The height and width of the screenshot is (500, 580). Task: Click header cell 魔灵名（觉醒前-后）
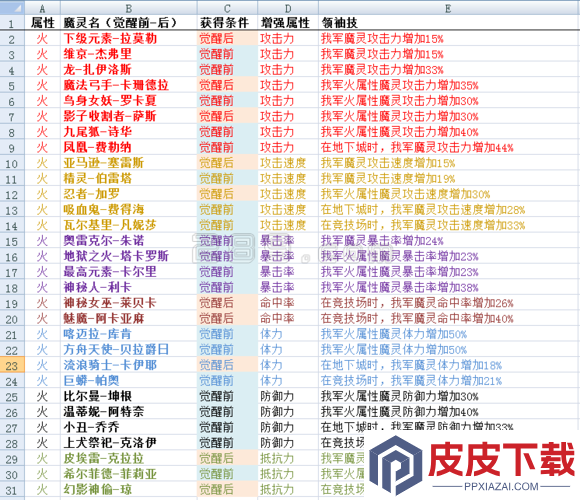point(129,23)
